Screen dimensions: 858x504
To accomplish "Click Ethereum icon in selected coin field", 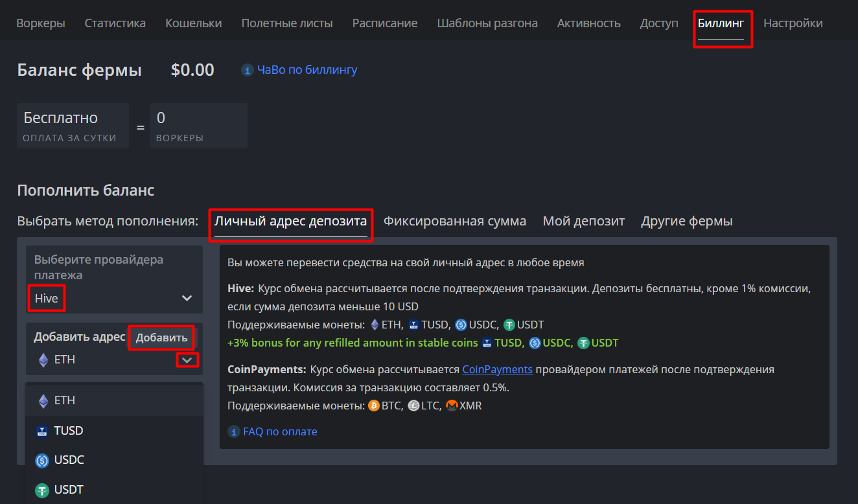I will click(x=43, y=360).
